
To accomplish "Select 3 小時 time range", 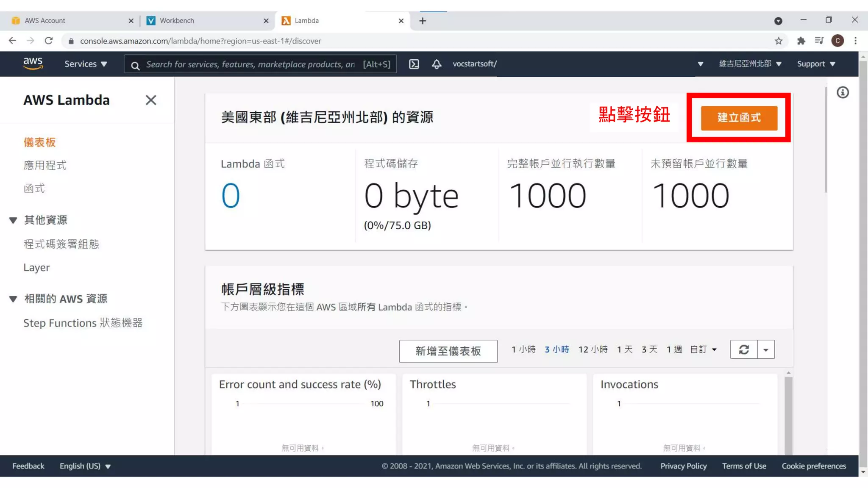I will 557,349.
